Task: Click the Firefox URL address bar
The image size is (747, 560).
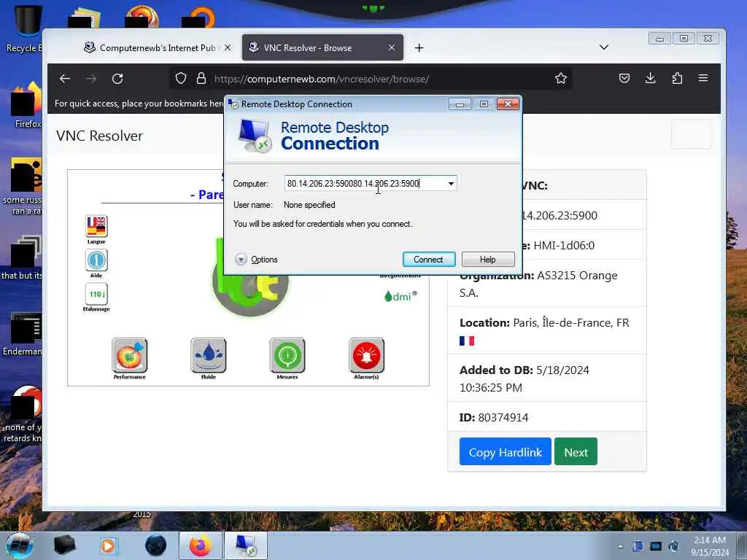Action: [x=371, y=79]
